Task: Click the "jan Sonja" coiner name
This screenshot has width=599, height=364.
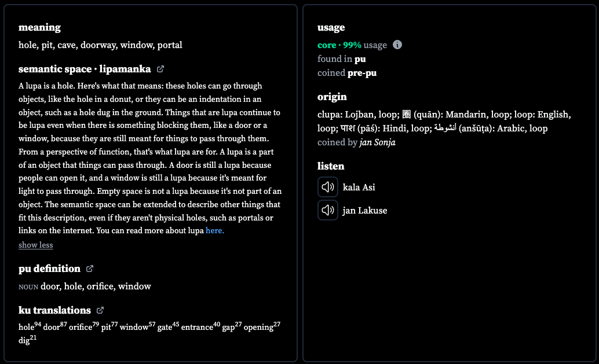Action: (378, 142)
